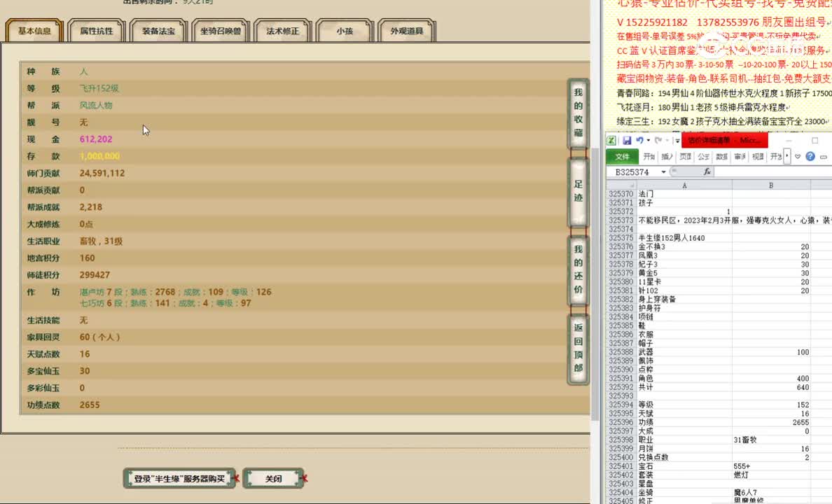Click the 登录半生缘服务器购买 button
This screenshot has height=504, width=832.
179,478
